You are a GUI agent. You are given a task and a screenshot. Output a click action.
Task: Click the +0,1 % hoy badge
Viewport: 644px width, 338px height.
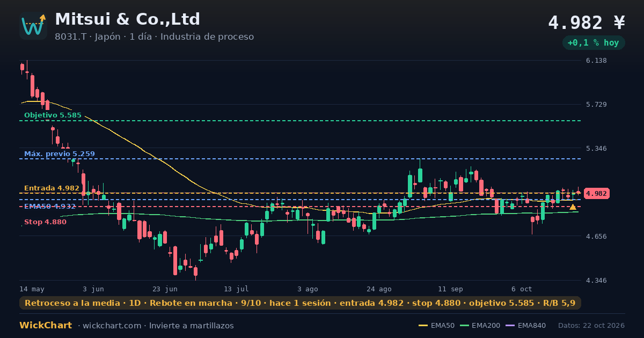coord(593,42)
